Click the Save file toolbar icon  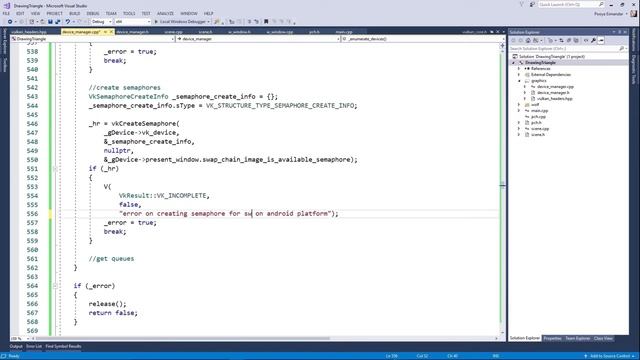click(x=50, y=22)
